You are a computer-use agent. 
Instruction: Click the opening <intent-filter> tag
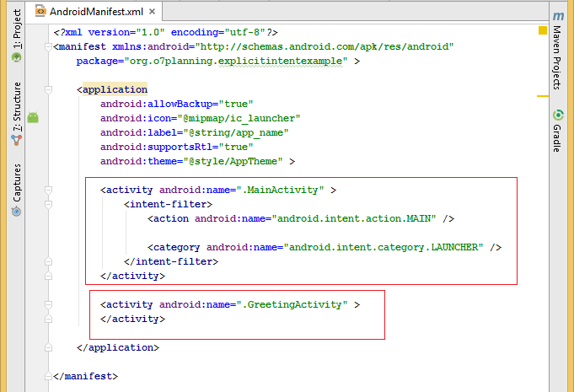pyautogui.click(x=168, y=204)
